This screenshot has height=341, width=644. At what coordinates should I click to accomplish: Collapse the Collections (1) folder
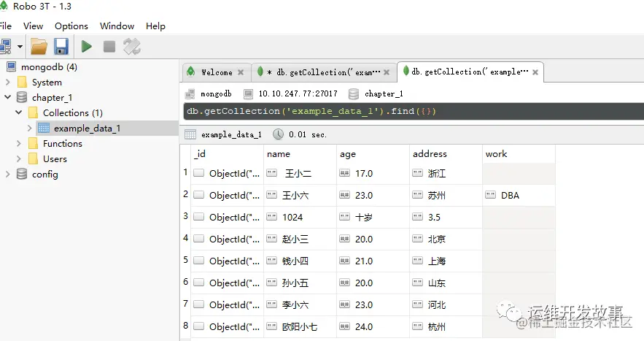pyautogui.click(x=18, y=112)
